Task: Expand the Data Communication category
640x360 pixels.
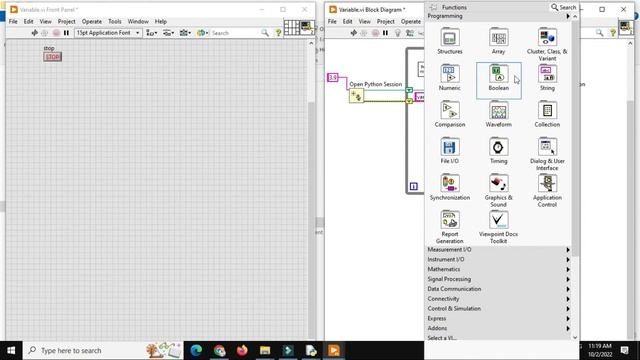Action: [498, 289]
